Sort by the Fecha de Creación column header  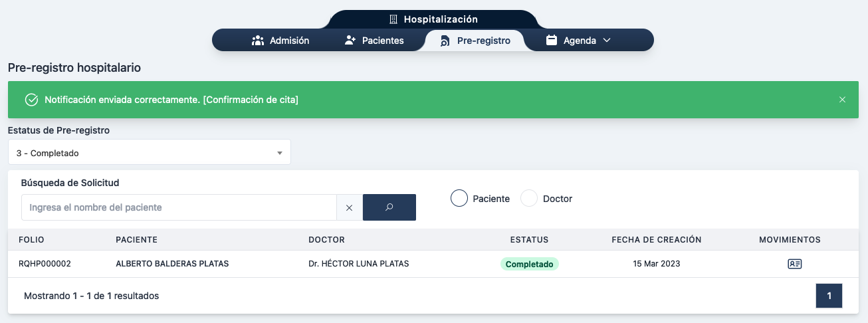pos(656,240)
